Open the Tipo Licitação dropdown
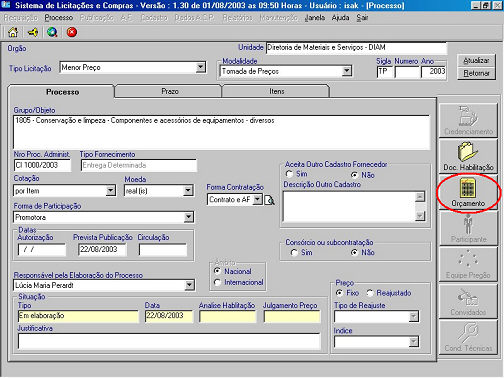This screenshot has width=504, height=378. (200, 67)
